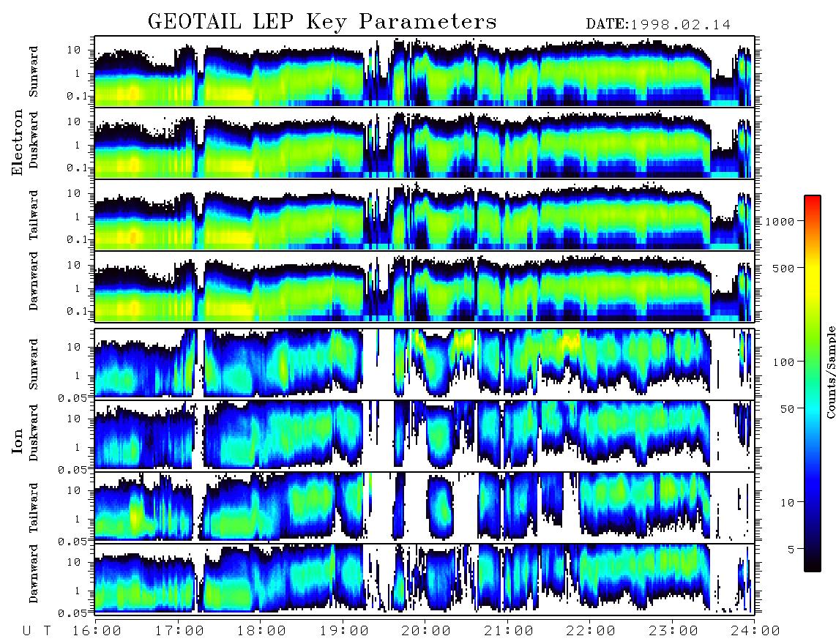Select the 19:00 time tick label
Image resolution: width=836 pixels, height=644 pixels.
tap(344, 631)
